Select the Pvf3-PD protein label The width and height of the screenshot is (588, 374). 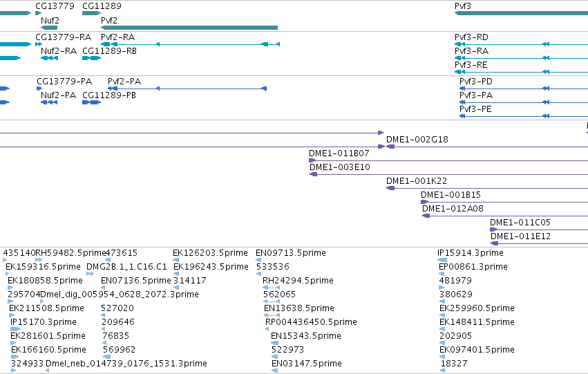pos(476,82)
